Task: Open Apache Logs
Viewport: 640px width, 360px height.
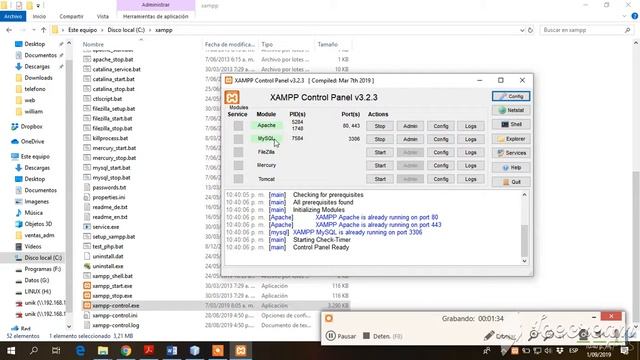Action: [471, 126]
